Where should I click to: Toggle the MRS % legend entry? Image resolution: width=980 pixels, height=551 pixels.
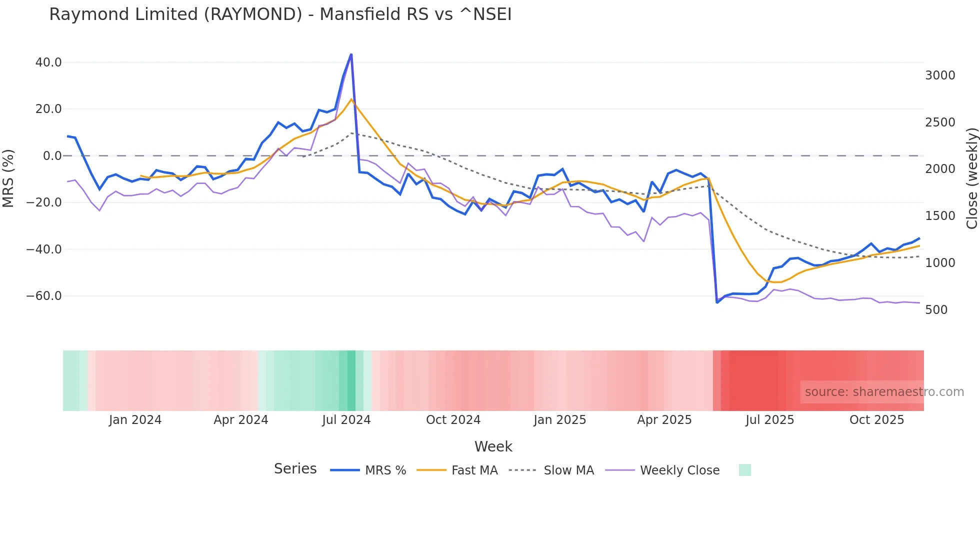(368, 470)
